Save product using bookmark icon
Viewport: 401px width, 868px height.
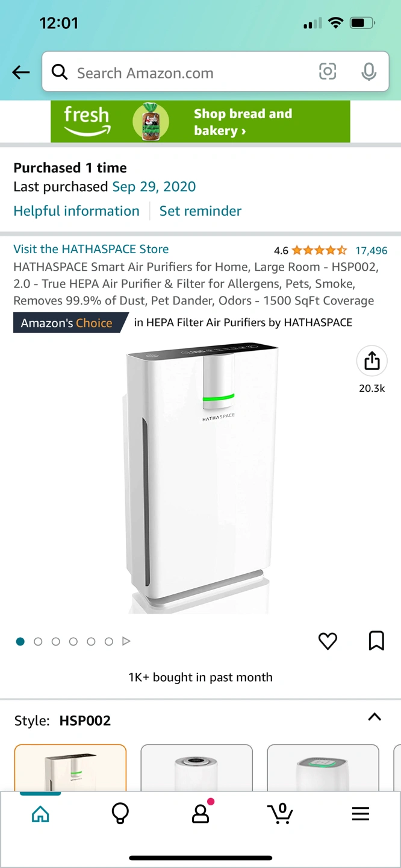[376, 641]
